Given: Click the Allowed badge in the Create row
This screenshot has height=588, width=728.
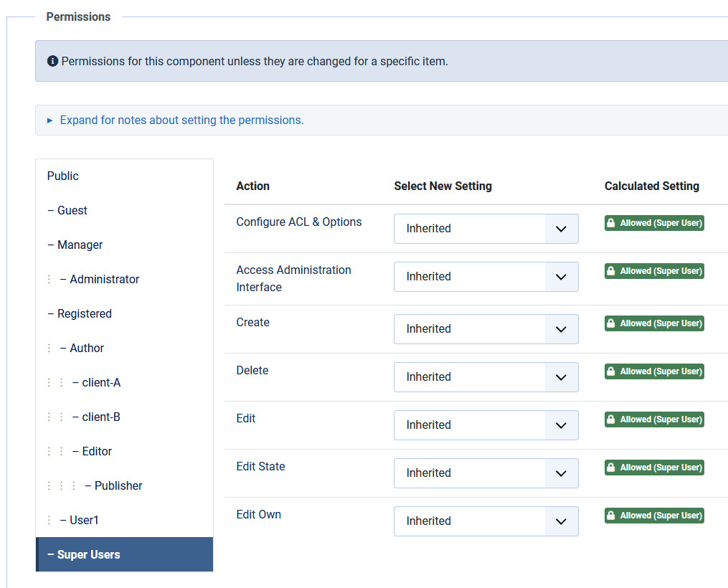Looking at the screenshot, I should [653, 323].
